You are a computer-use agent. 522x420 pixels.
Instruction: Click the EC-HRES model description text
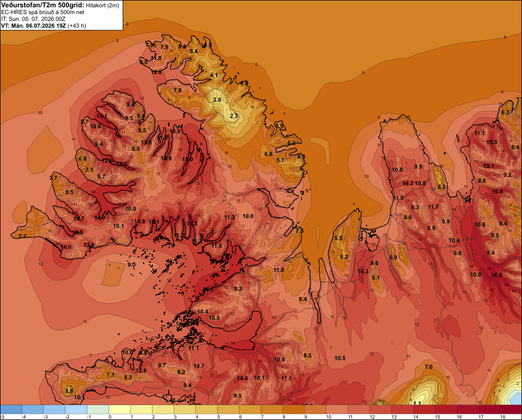tap(43, 13)
